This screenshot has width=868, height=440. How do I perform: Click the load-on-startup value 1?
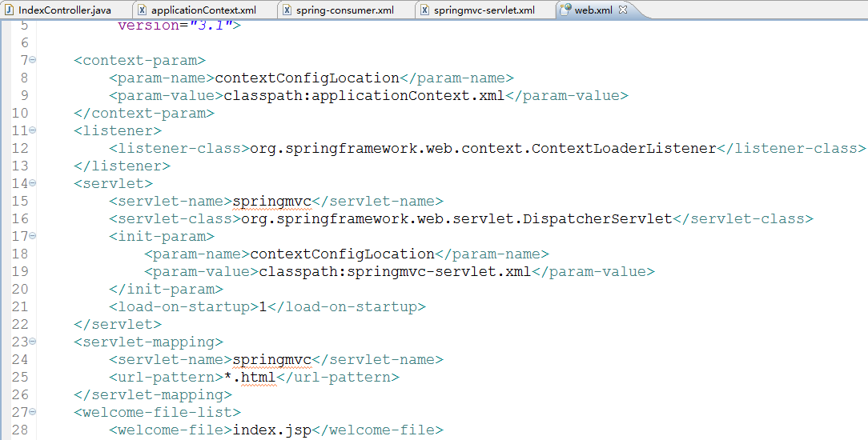263,306
